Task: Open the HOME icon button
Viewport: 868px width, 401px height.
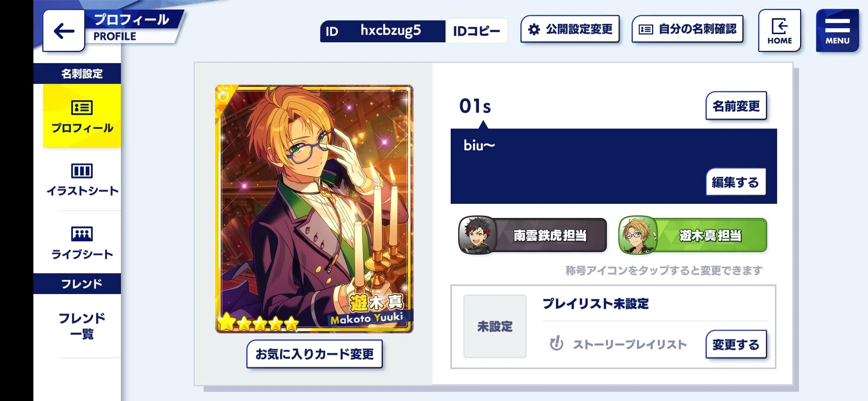Action: [x=779, y=30]
